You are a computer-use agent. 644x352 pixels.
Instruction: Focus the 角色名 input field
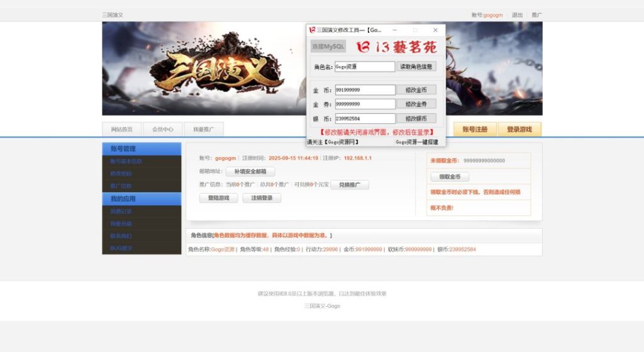pyautogui.click(x=364, y=67)
